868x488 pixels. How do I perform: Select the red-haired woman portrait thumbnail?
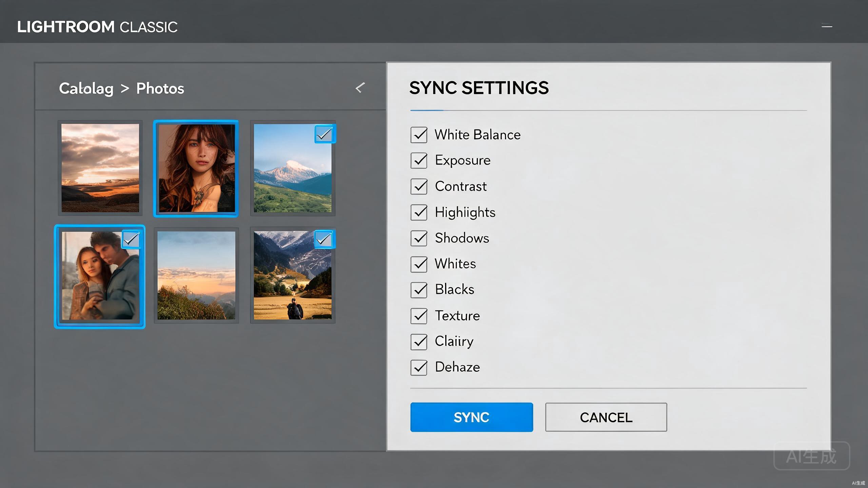point(196,168)
